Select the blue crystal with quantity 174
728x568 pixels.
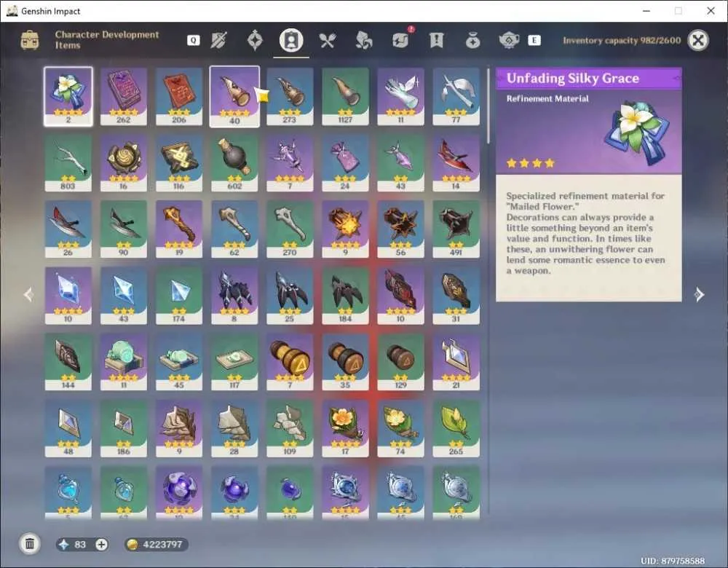click(179, 296)
